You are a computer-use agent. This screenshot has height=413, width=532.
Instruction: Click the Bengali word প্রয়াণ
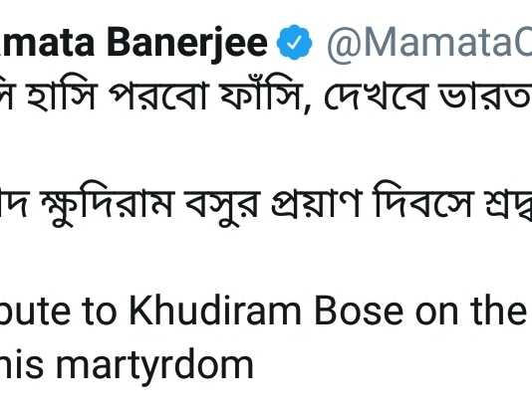[317, 204]
